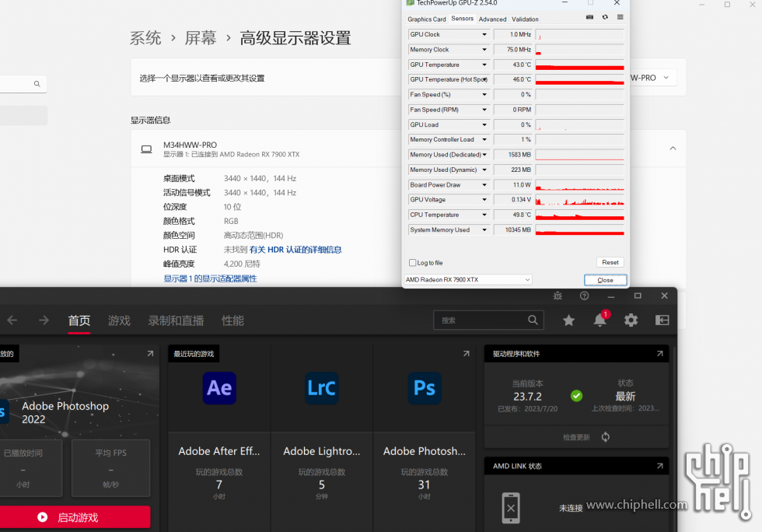The image size is (762, 532).
Task: Open the favorites star icon
Action: [568, 320]
